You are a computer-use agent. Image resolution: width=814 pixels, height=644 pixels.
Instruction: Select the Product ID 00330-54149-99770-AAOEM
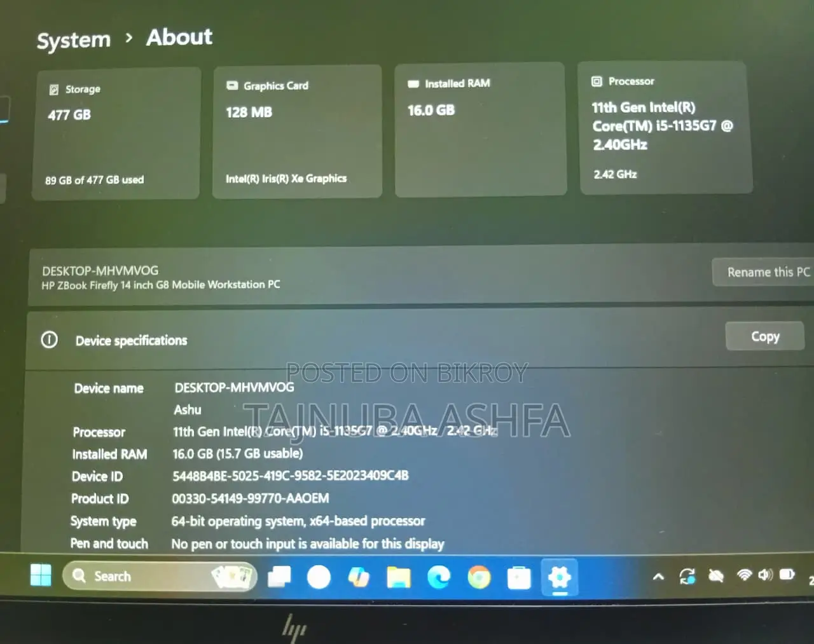[x=251, y=498]
